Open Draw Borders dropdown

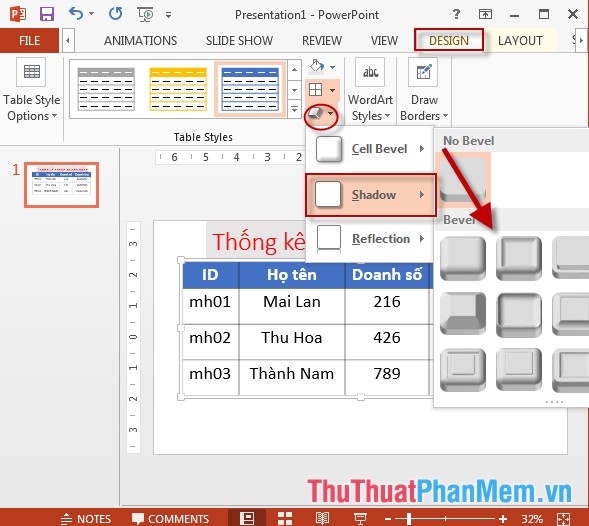pos(424,90)
